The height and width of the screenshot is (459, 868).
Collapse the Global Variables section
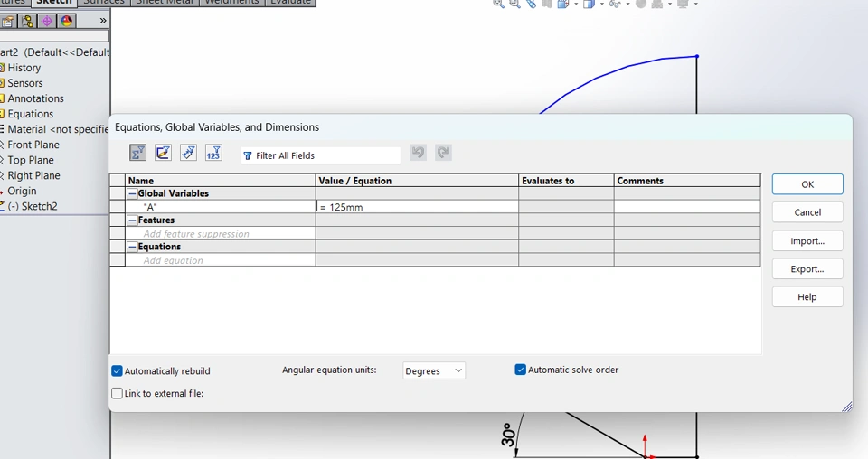click(132, 193)
